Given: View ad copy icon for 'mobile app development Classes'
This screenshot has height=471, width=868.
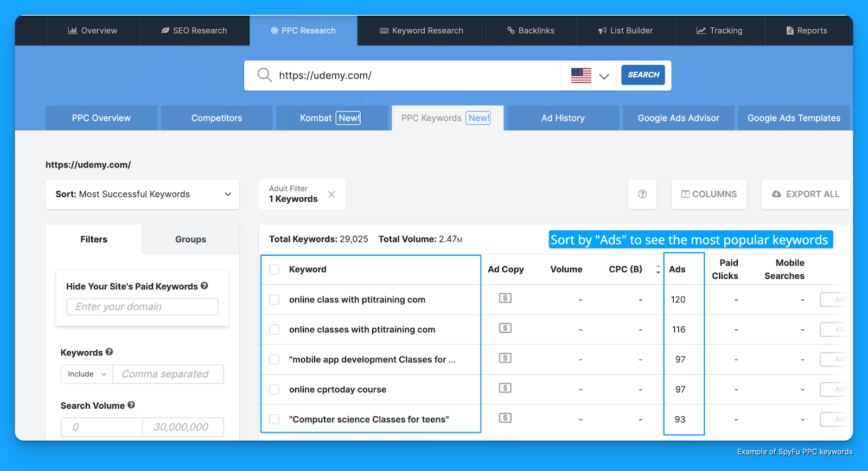Looking at the screenshot, I should 505,358.
